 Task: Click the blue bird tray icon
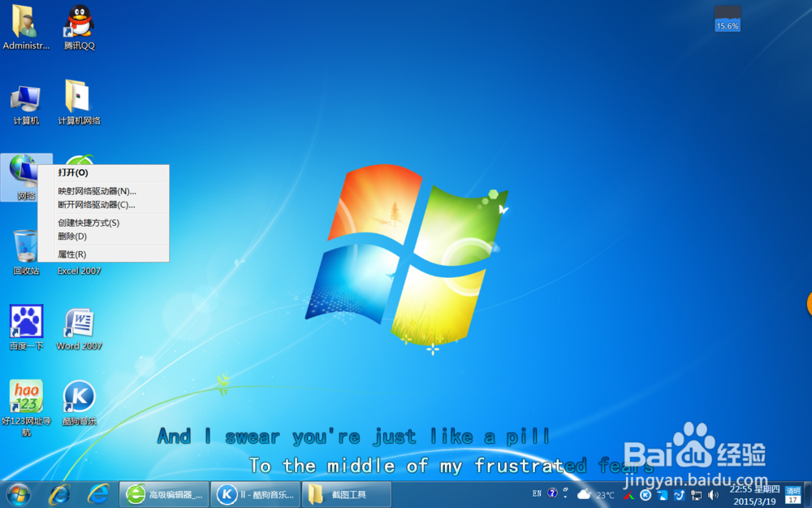click(x=680, y=496)
